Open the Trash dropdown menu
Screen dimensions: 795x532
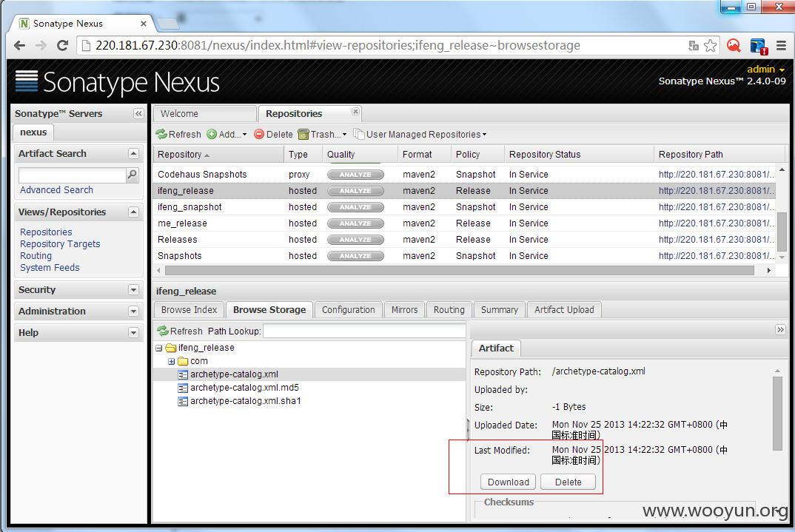(323, 134)
